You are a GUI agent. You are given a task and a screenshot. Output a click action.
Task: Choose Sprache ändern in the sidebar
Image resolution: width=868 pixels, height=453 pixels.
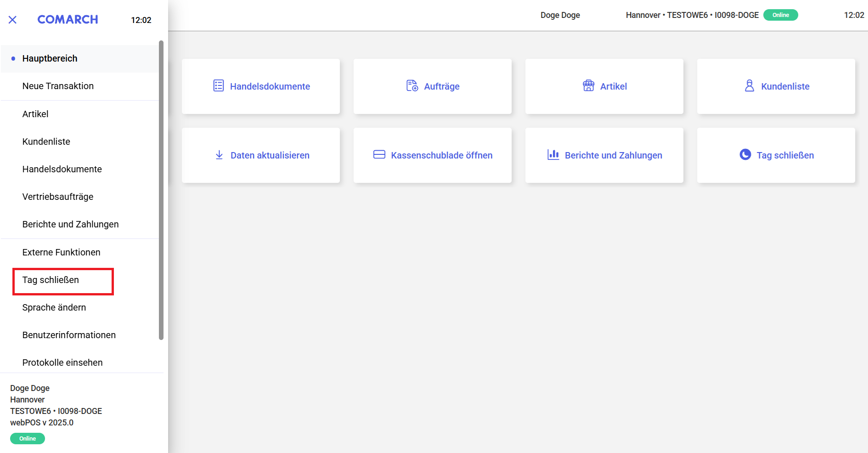click(54, 308)
